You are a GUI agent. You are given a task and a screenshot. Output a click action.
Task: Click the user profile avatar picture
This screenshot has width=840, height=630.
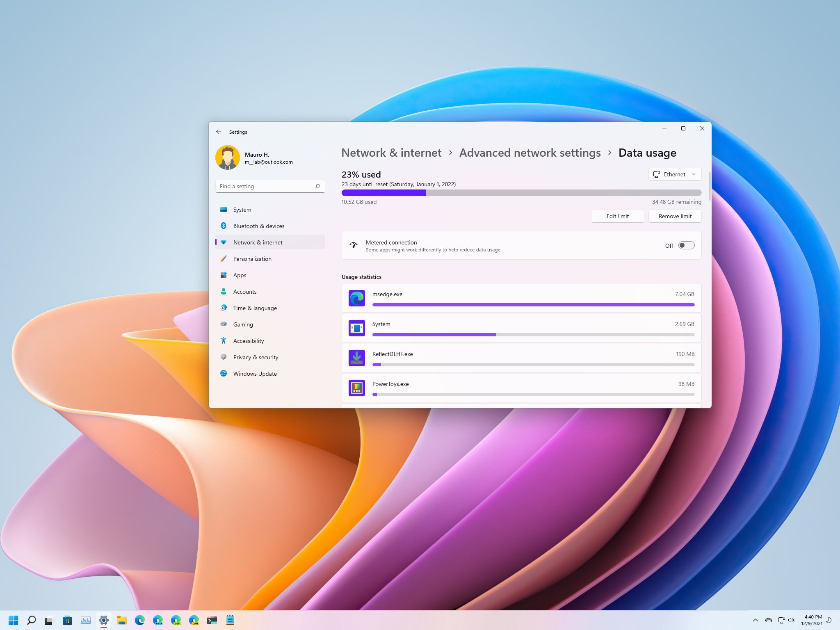click(x=228, y=157)
